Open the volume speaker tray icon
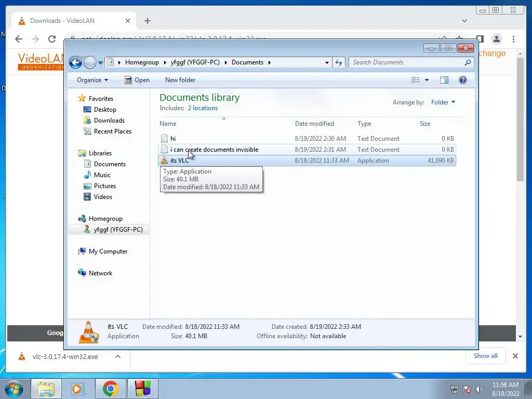 [x=480, y=389]
